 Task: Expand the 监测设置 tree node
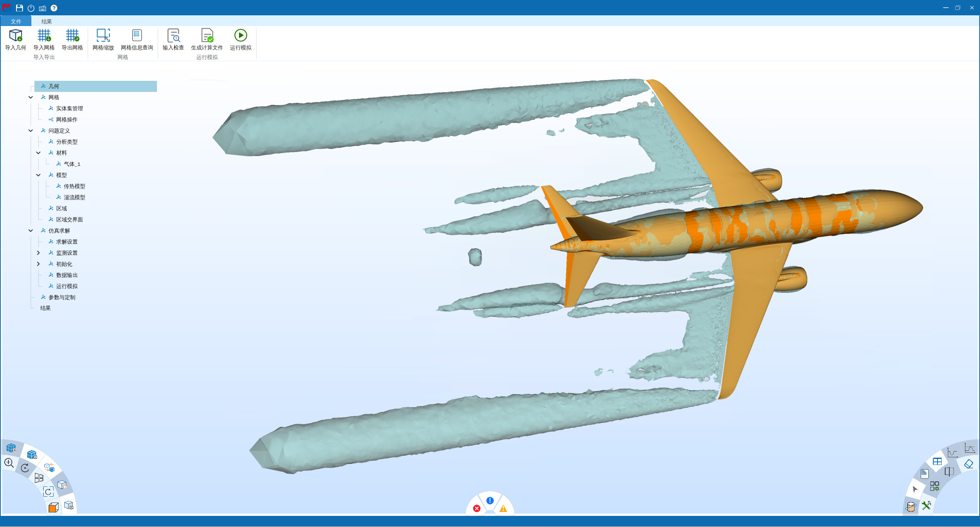(x=38, y=253)
